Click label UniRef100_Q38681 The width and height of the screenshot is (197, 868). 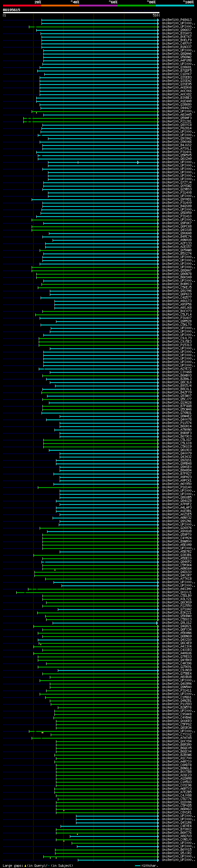pyautogui.click(x=176, y=67)
